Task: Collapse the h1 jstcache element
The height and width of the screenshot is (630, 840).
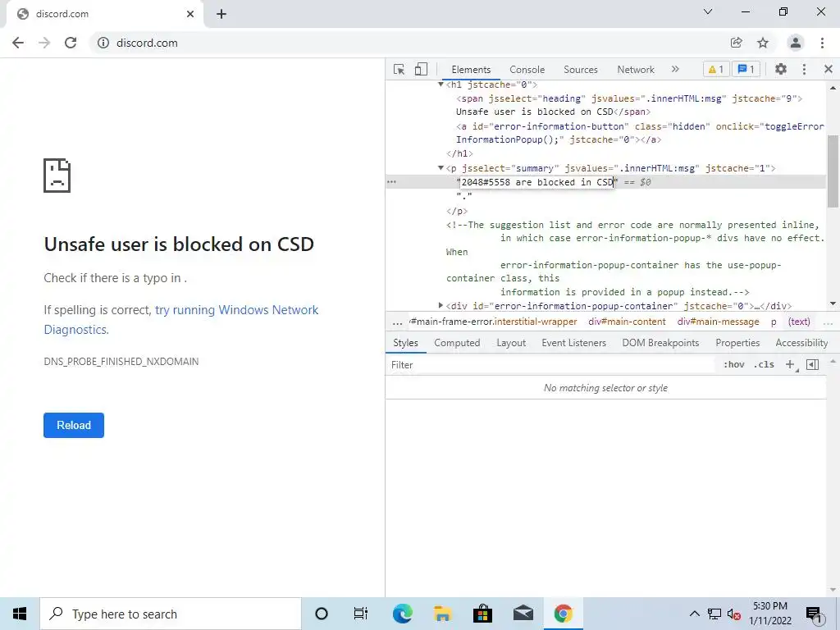Action: [441, 84]
